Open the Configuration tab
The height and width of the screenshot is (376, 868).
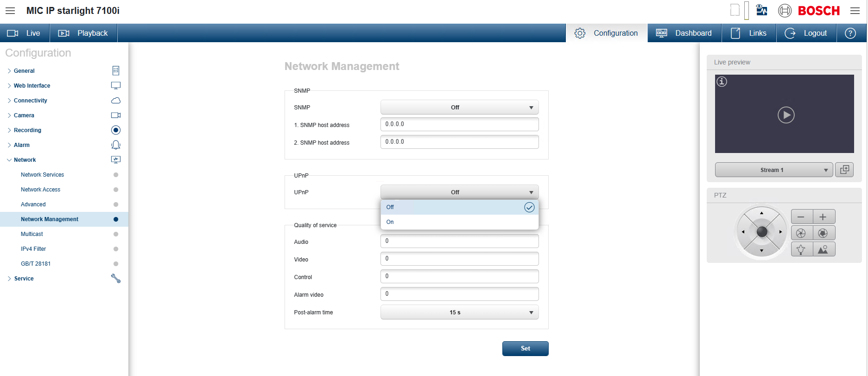click(607, 33)
